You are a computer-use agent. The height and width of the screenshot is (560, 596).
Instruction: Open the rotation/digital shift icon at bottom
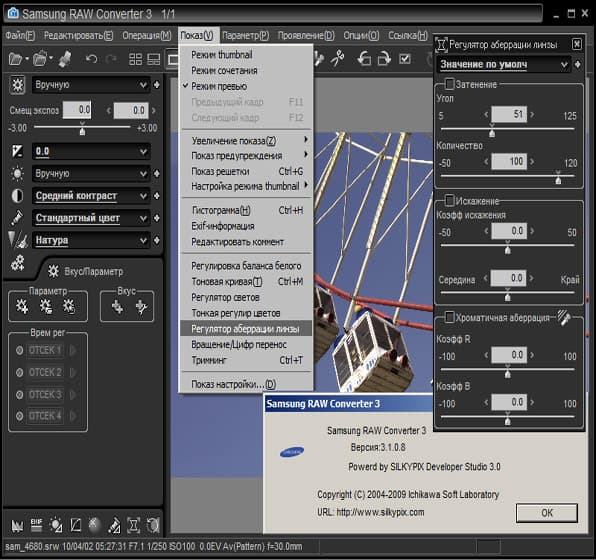[x=153, y=525]
